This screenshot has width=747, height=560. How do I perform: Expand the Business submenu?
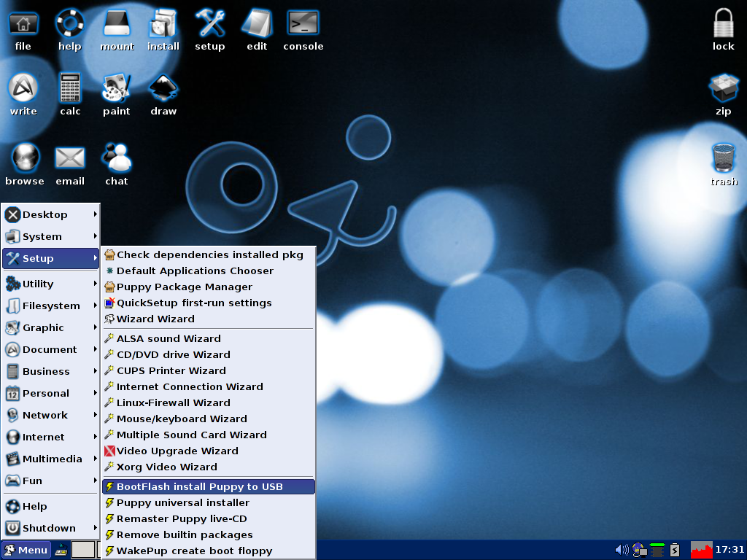click(51, 372)
